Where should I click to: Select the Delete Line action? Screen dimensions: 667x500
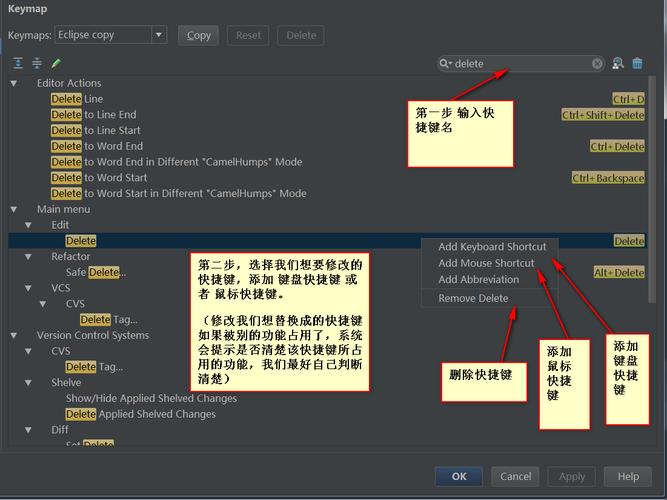tap(77, 99)
